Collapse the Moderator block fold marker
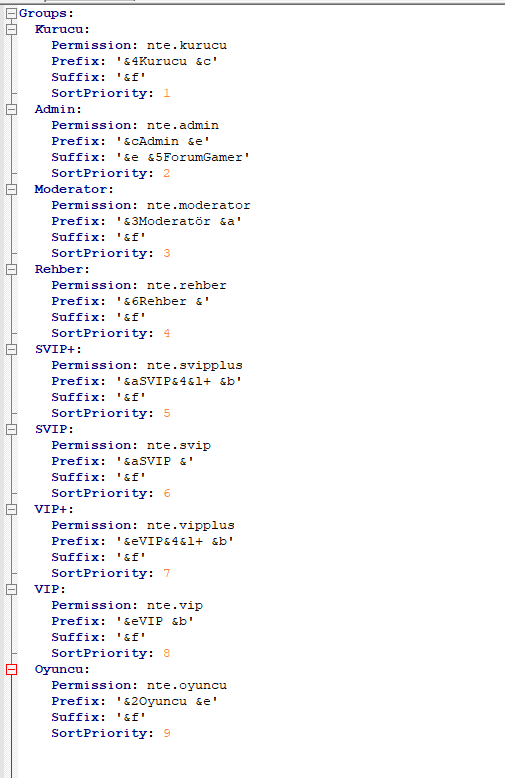The image size is (505, 778). click(11, 189)
